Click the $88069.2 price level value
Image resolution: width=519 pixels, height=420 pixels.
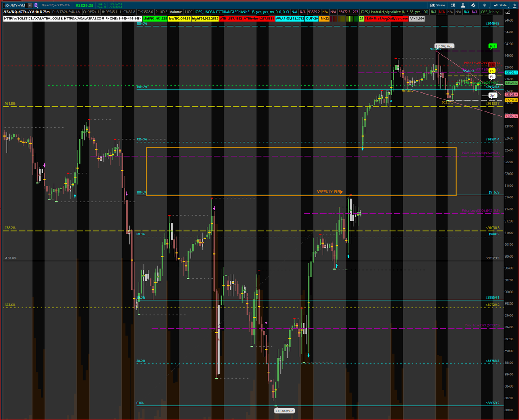pyautogui.click(x=493, y=403)
